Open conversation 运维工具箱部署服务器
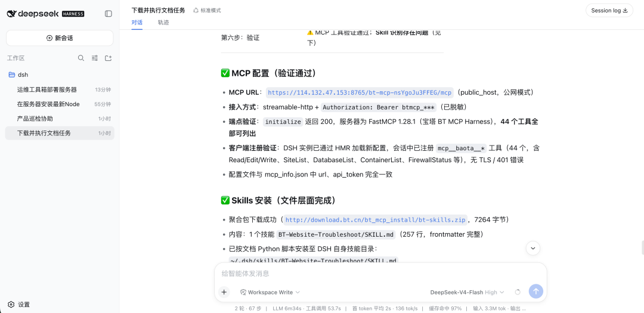644x313 pixels. point(60,89)
